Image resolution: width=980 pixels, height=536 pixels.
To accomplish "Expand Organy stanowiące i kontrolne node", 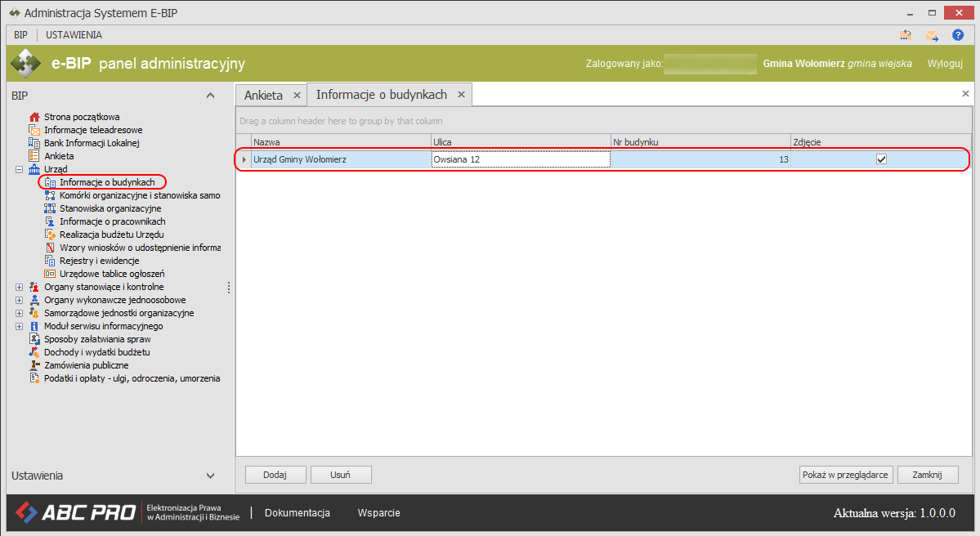I will [19, 288].
